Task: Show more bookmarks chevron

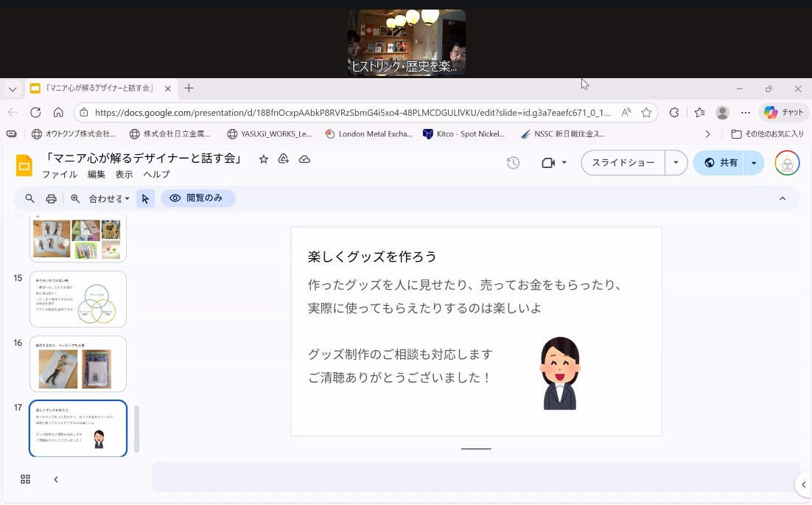Action: click(707, 133)
